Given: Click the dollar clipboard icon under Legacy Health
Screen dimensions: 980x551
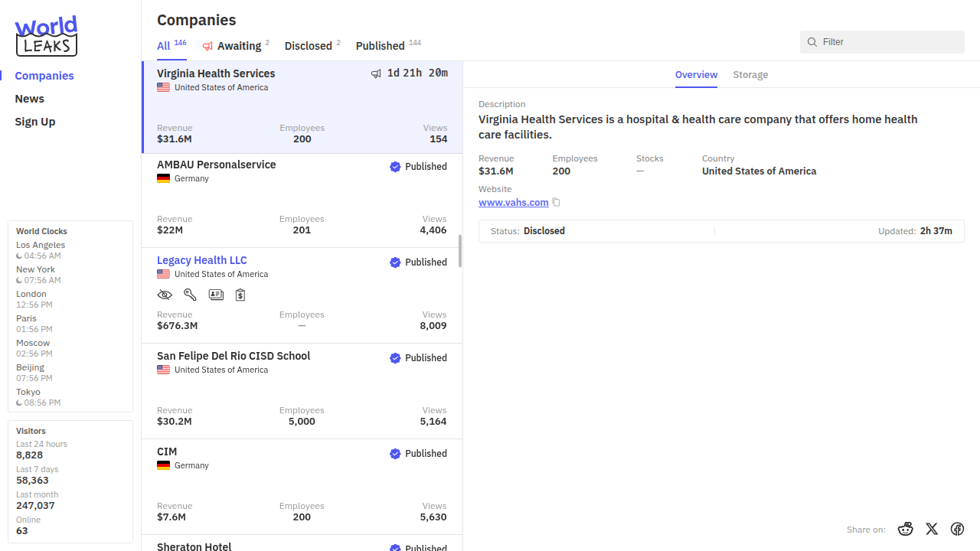Looking at the screenshot, I should point(240,295).
